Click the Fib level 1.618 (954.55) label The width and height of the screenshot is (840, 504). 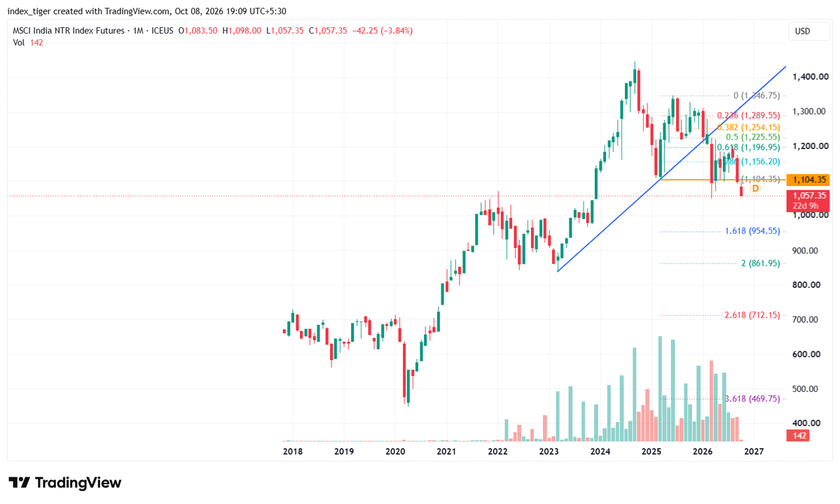752,231
